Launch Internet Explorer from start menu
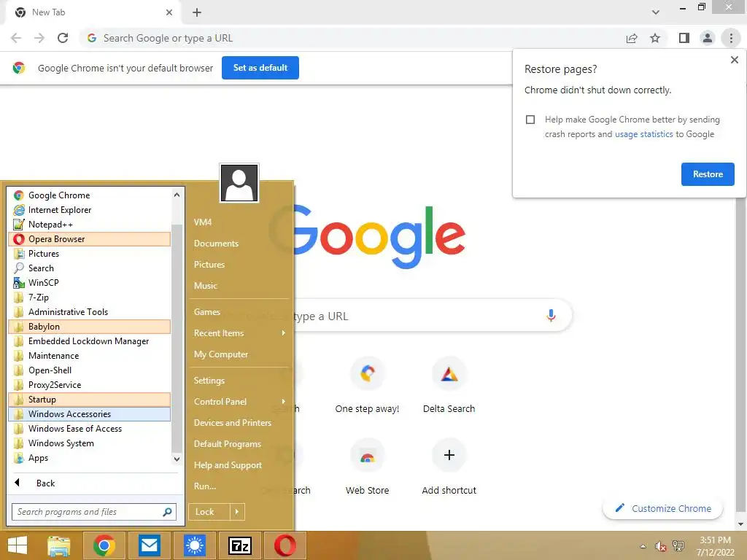This screenshot has width=747, height=560. pos(90,210)
